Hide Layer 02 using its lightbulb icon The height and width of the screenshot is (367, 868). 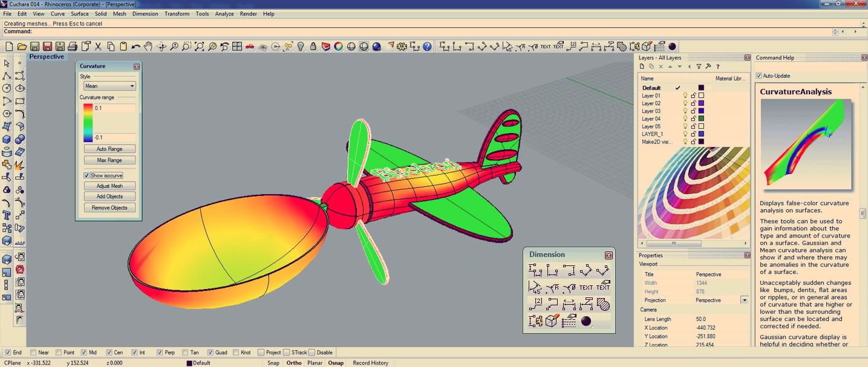(x=685, y=103)
